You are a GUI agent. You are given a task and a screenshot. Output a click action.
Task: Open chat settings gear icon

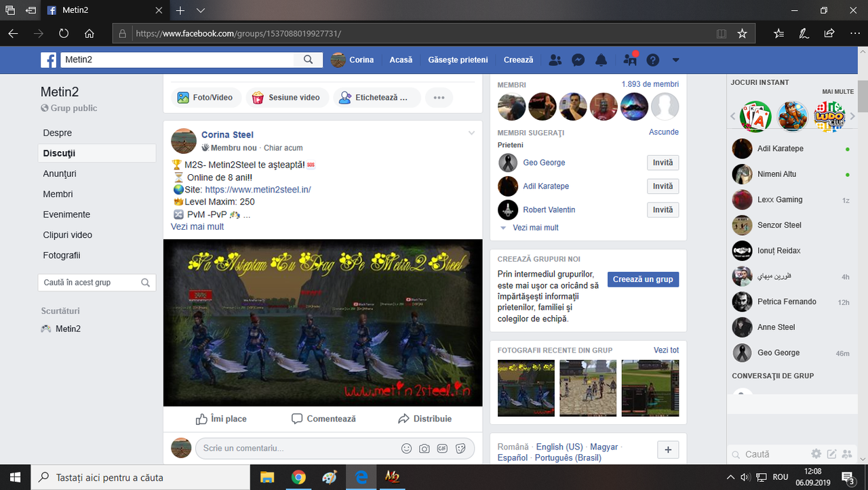tap(816, 454)
